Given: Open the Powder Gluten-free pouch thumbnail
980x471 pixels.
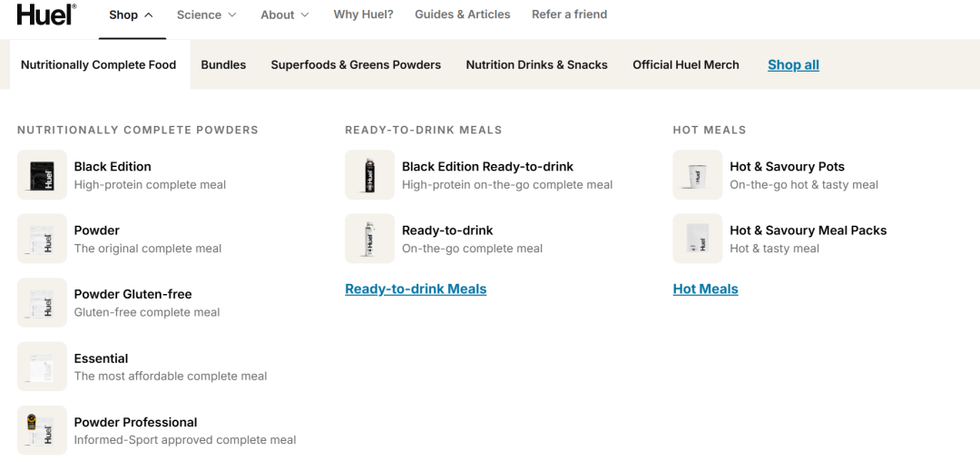Looking at the screenshot, I should point(42,302).
